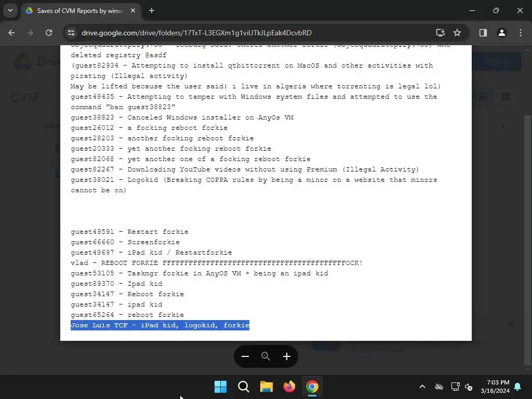
Task: Show hidden system tray icons
Action: pos(422,387)
